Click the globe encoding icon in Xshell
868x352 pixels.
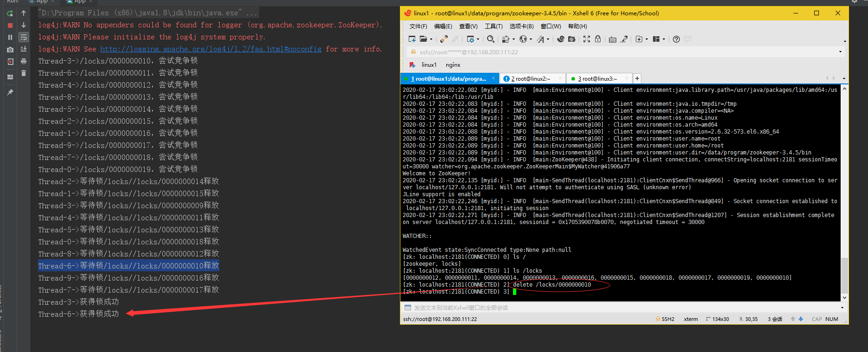[523, 39]
